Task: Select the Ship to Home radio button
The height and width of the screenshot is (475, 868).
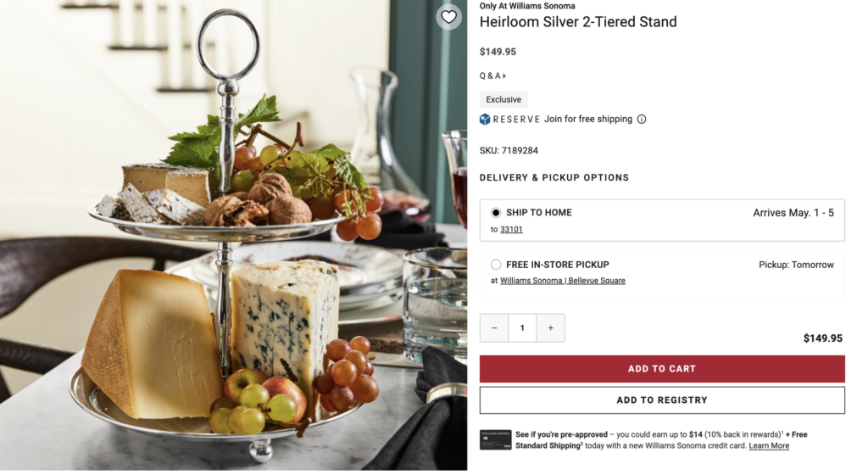Action: point(495,213)
